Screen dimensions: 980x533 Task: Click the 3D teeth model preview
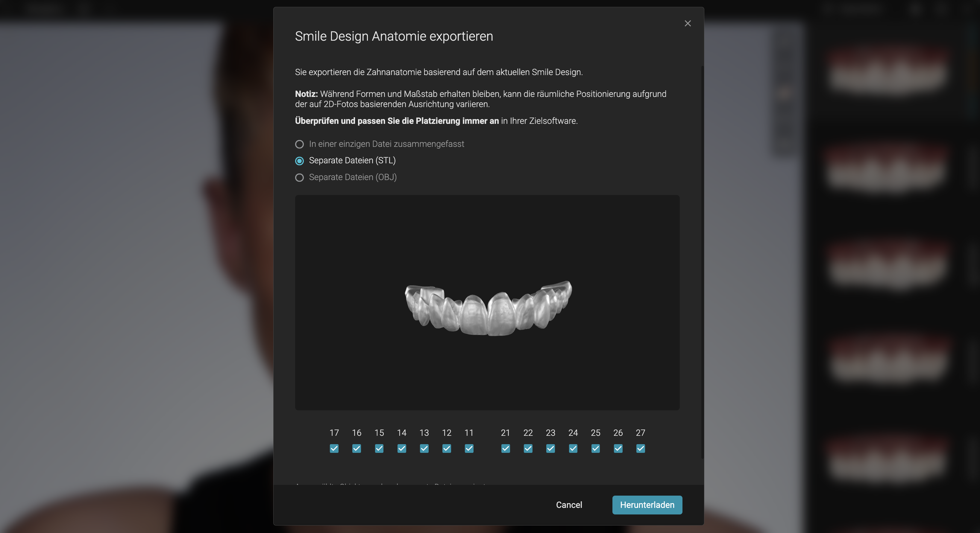click(488, 309)
